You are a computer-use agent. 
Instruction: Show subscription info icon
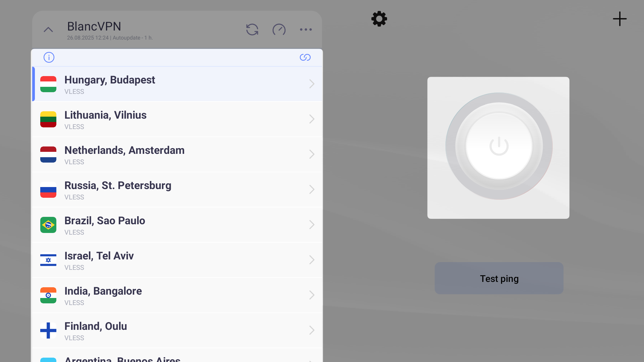pos(49,57)
